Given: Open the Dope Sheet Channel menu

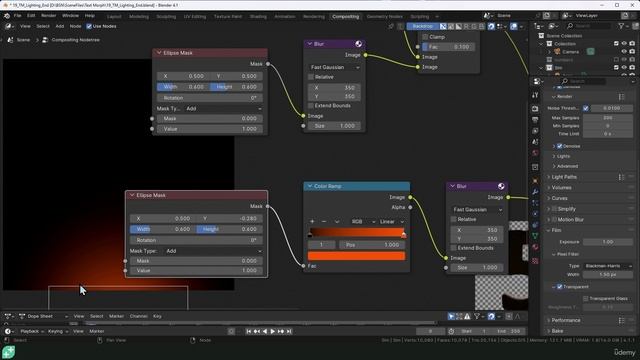Looking at the screenshot, I should (x=138, y=316).
